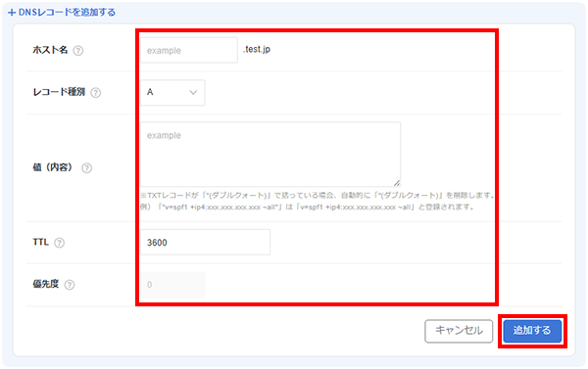The image size is (588, 369).
Task: Click the ホスト名 label
Action: coord(50,50)
